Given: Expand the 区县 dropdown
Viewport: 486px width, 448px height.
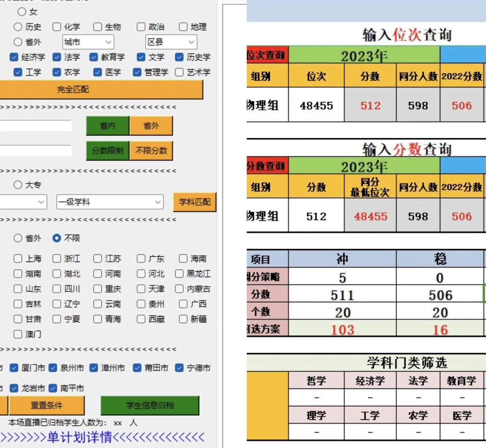Looking at the screenshot, I should (171, 42).
